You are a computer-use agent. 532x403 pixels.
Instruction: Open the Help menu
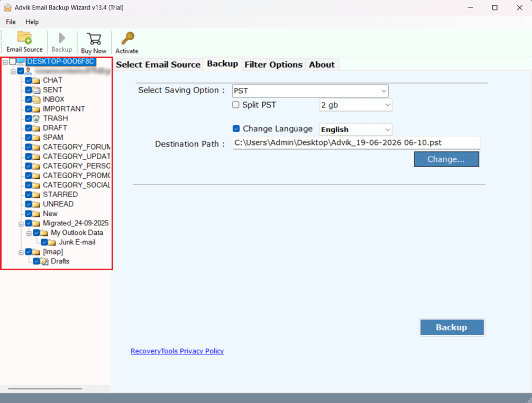coord(32,22)
